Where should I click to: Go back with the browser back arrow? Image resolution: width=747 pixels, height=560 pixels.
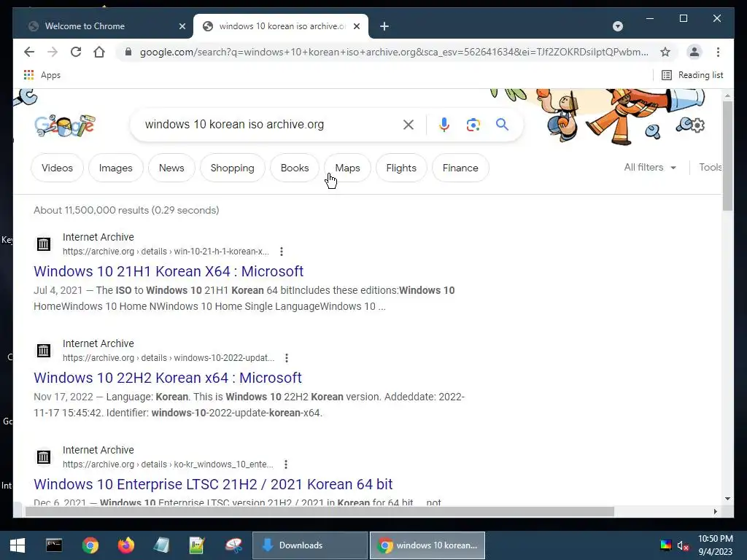coord(29,52)
